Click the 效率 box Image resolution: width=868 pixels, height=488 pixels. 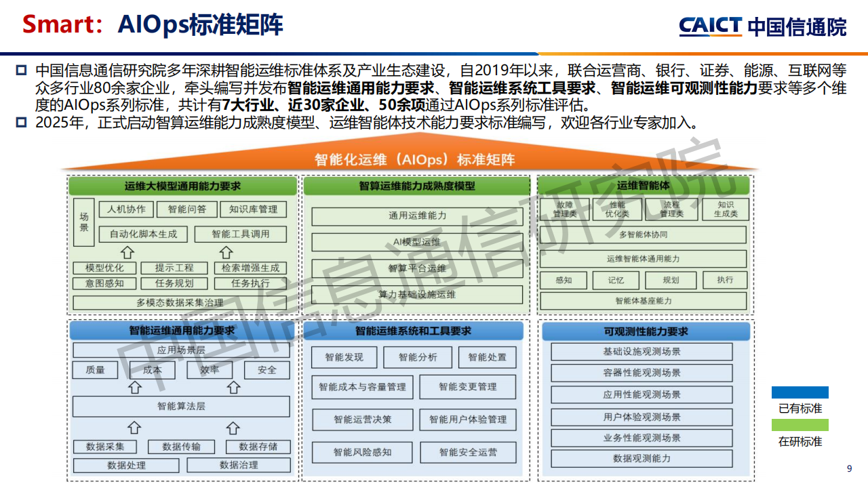[x=210, y=370]
